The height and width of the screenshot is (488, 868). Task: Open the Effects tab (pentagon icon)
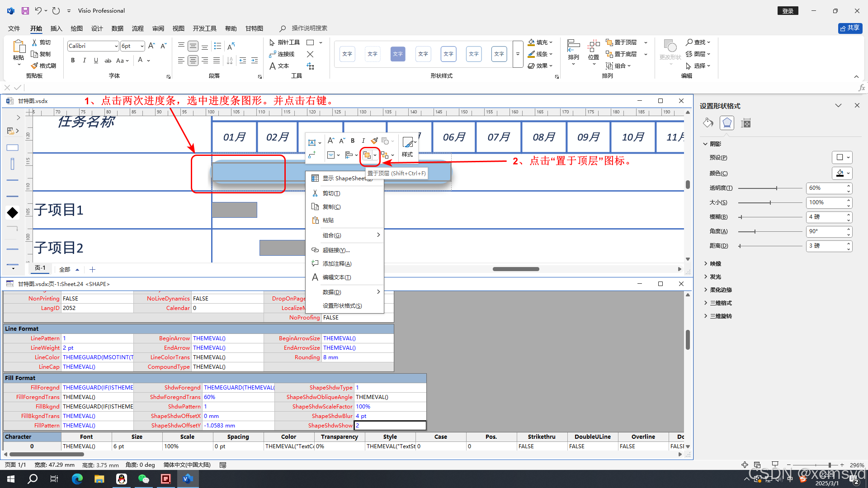[x=727, y=123]
